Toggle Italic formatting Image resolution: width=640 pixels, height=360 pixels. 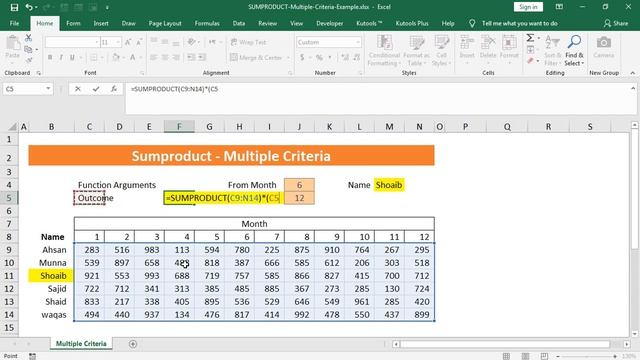tap(61, 58)
